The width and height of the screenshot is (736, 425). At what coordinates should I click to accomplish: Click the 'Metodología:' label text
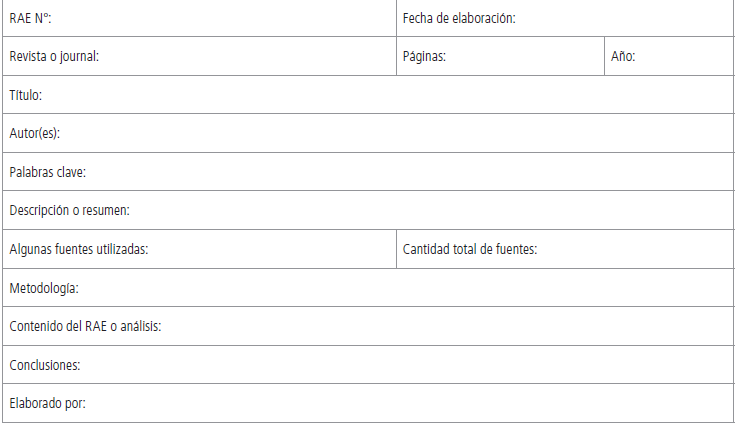tap(43, 288)
